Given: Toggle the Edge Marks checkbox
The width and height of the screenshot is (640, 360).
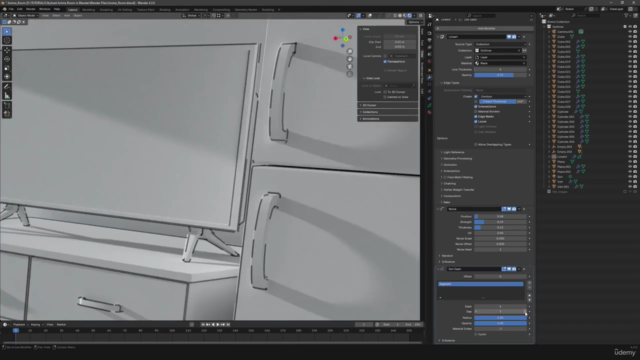Looking at the screenshot, I should 476,116.
